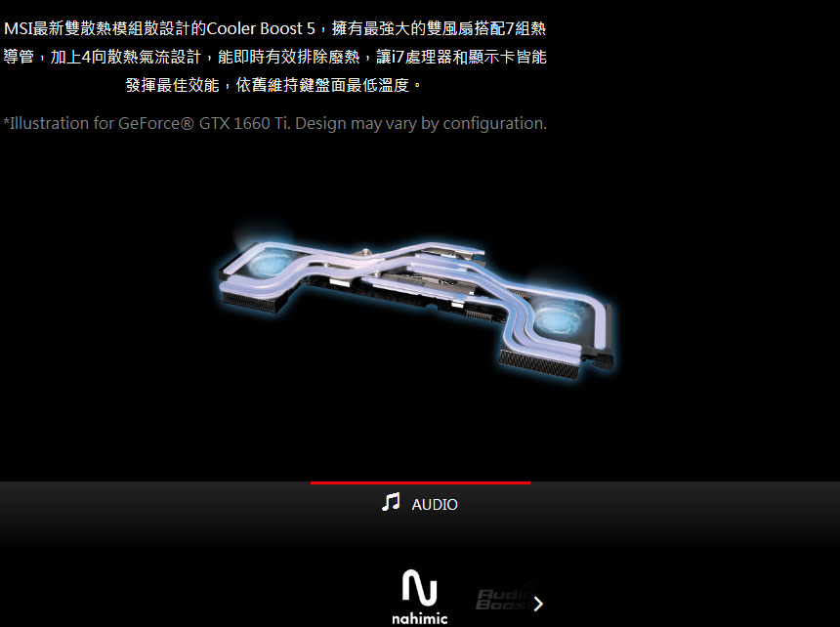840x627 pixels.
Task: Click the "*Illustration for GeForce® GTX 1660 Ti" disclaimer
Action: (x=274, y=123)
